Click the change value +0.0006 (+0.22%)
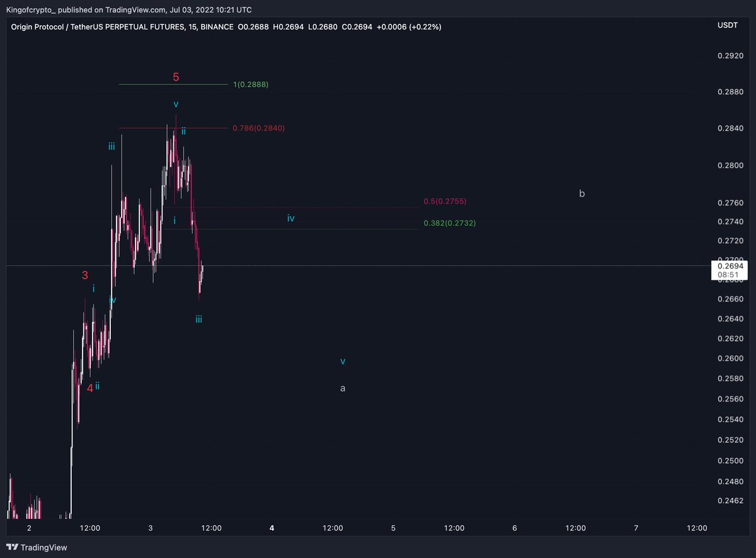 (x=408, y=26)
